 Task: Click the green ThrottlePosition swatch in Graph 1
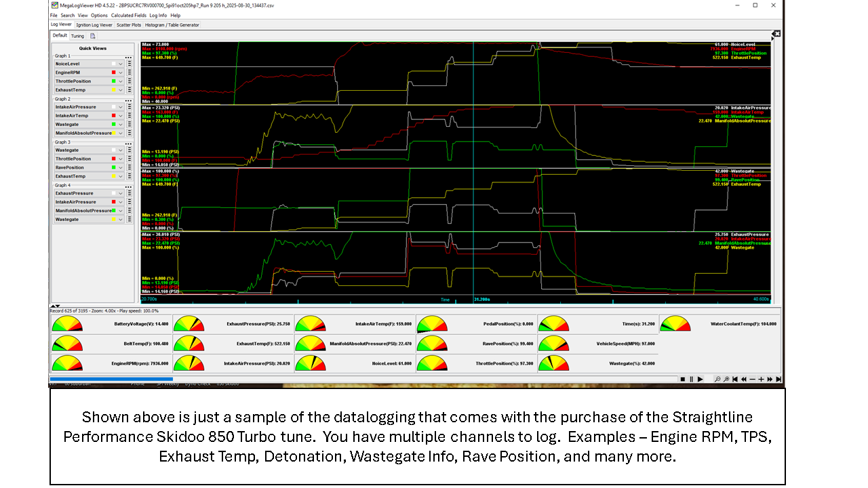click(x=114, y=81)
